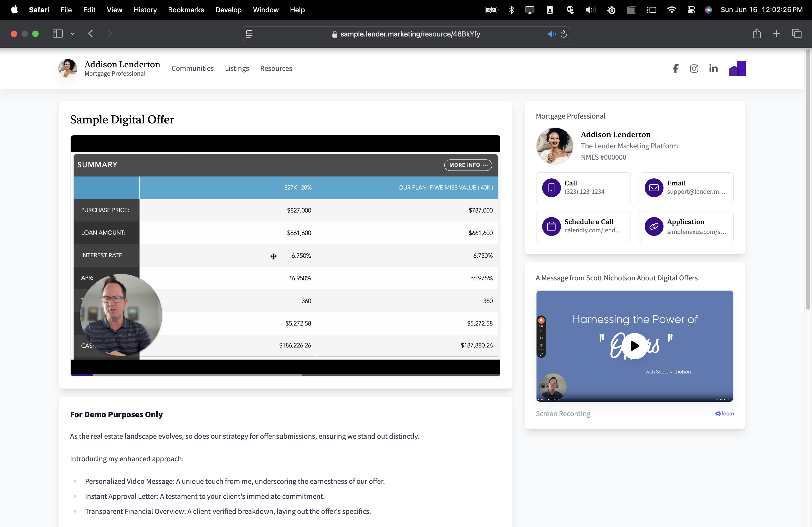The image size is (812, 527).
Task: Open the LinkedIn profile icon
Action: click(713, 68)
